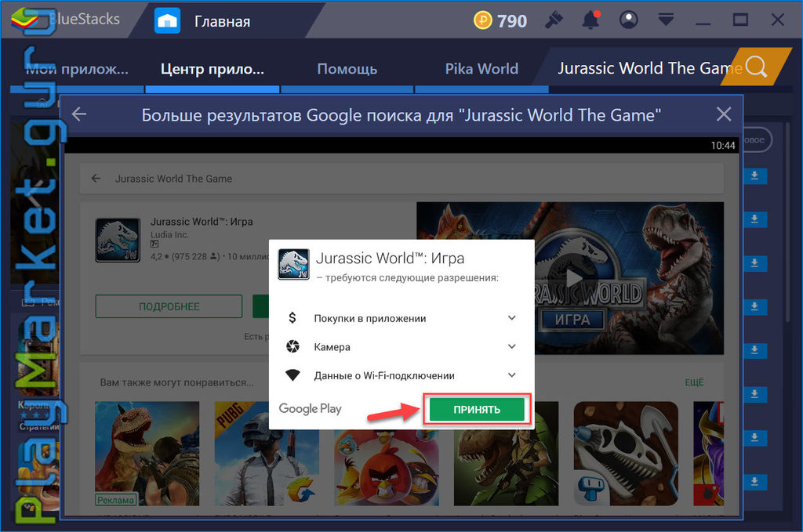Open the dinosaur skeleton digging game thumbnail
Image resolution: width=803 pixels, height=532 pixels.
[626, 454]
